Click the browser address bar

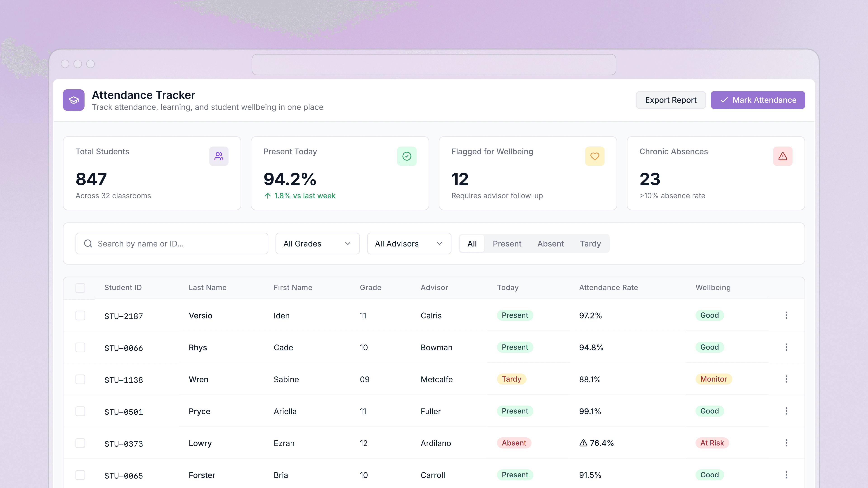click(434, 65)
